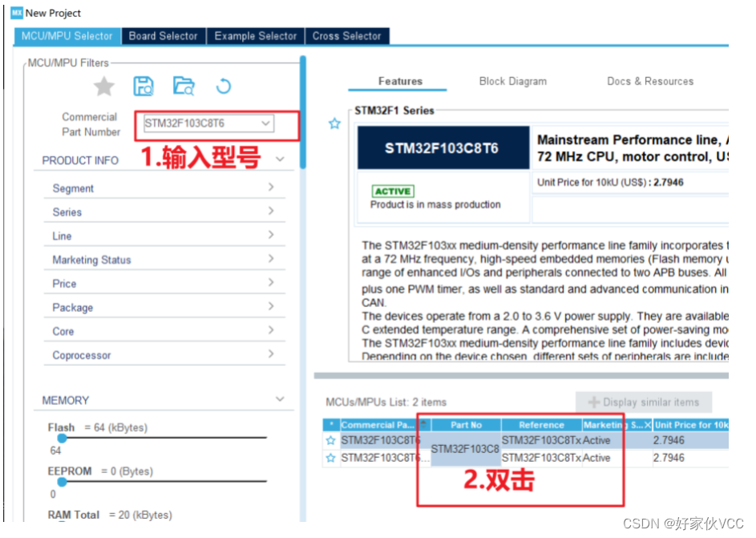Click the green ACTIVE status badge
756x538 pixels.
click(x=393, y=192)
